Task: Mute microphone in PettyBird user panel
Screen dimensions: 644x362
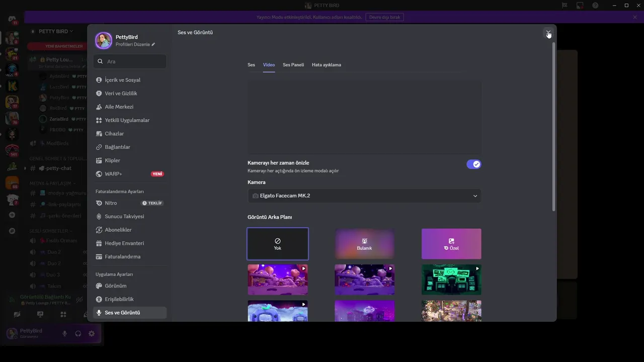Action: click(64, 333)
